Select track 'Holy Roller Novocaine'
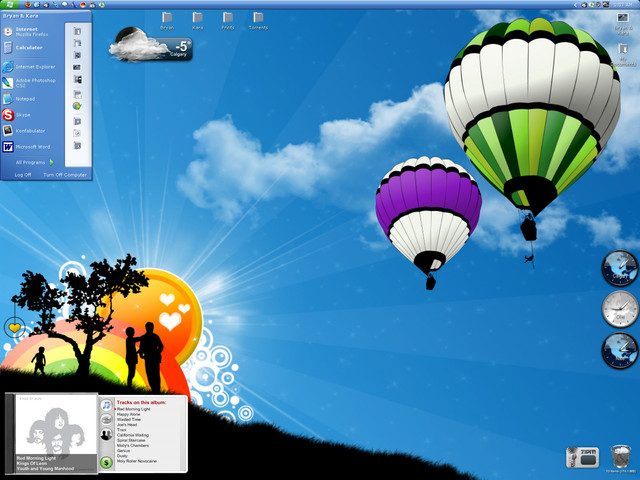Screen dimensions: 640x480 point(137,461)
